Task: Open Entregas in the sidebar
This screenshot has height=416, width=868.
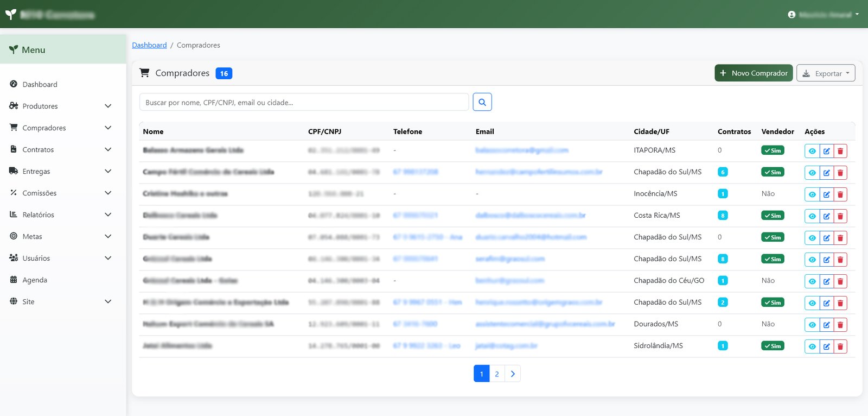Action: [36, 171]
